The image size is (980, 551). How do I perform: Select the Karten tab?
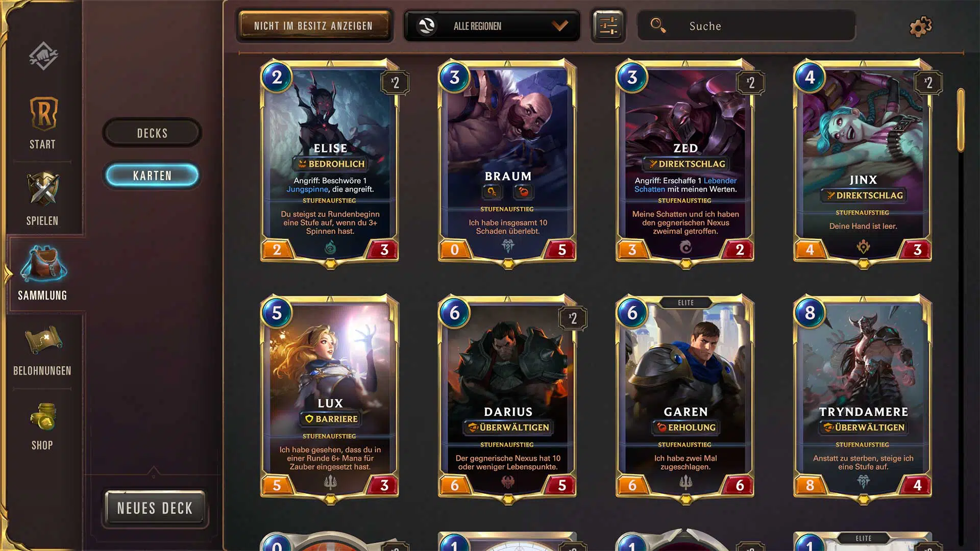coord(152,176)
